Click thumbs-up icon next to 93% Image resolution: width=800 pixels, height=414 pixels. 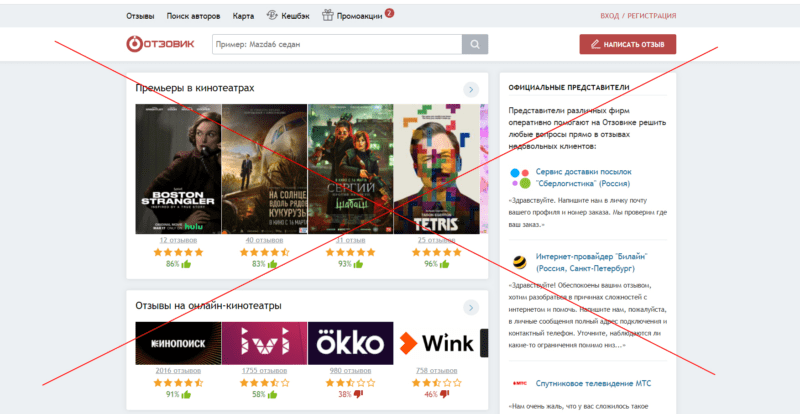(x=359, y=264)
